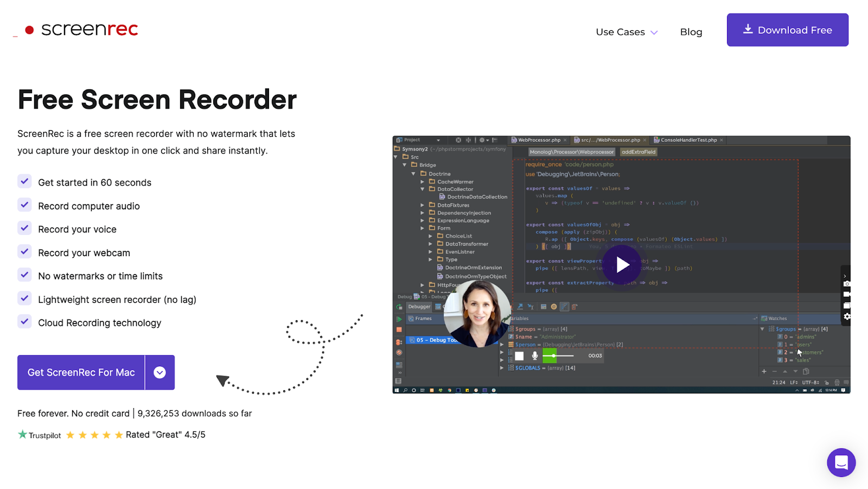Click the stop recording square in video preview
Image resolution: width=868 pixels, height=489 pixels.
519,356
